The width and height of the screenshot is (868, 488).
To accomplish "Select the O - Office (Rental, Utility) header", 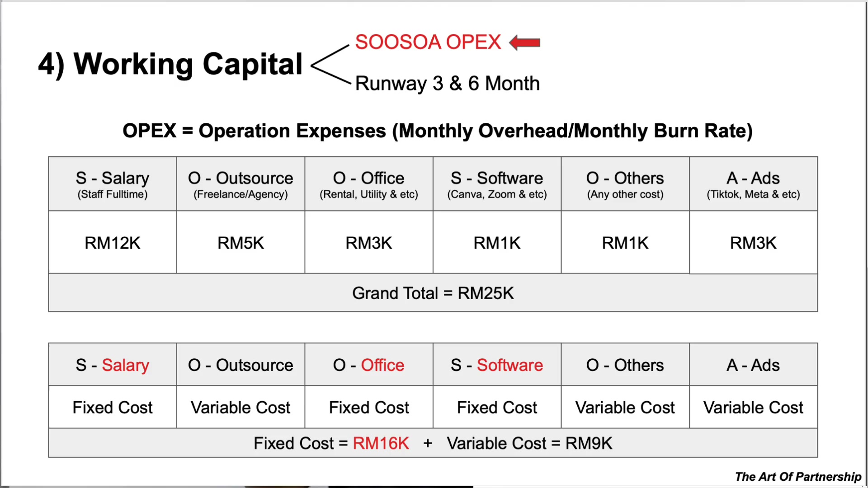I will click(x=369, y=184).
